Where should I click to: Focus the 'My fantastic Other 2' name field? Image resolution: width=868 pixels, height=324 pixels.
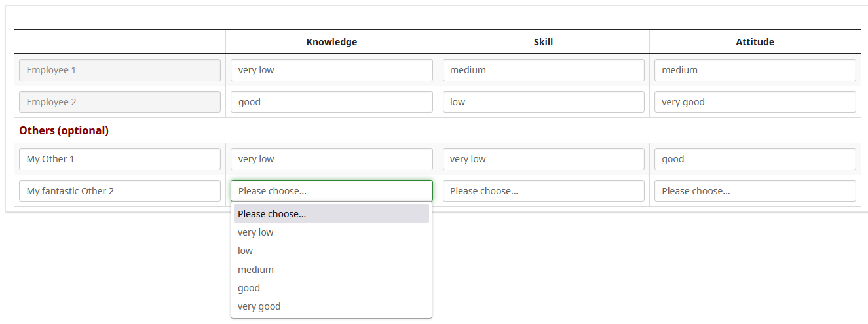pyautogui.click(x=120, y=191)
